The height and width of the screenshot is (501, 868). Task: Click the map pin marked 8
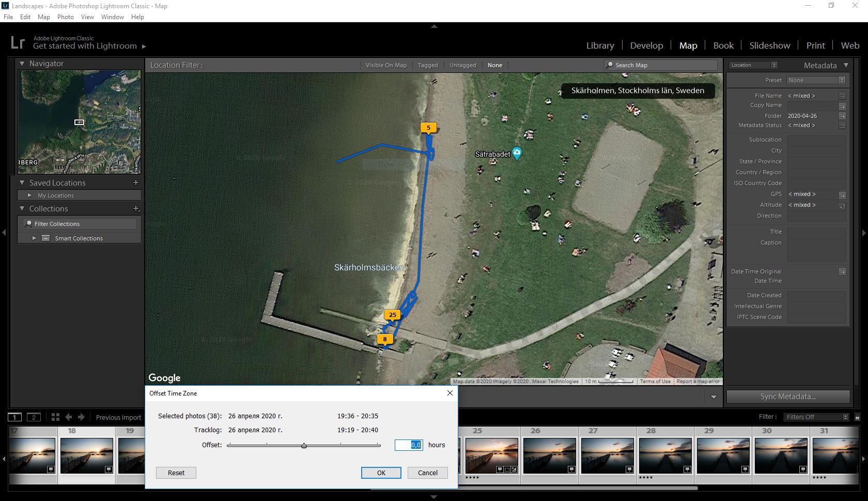[x=384, y=339]
